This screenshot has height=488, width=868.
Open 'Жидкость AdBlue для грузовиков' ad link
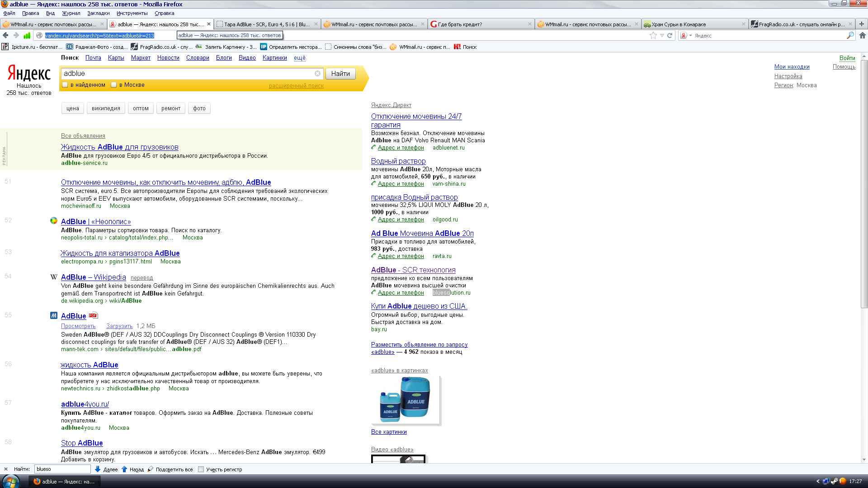120,147
